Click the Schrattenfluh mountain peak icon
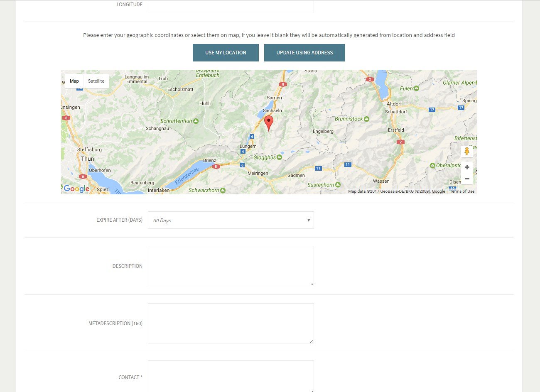540x392 pixels. (196, 121)
